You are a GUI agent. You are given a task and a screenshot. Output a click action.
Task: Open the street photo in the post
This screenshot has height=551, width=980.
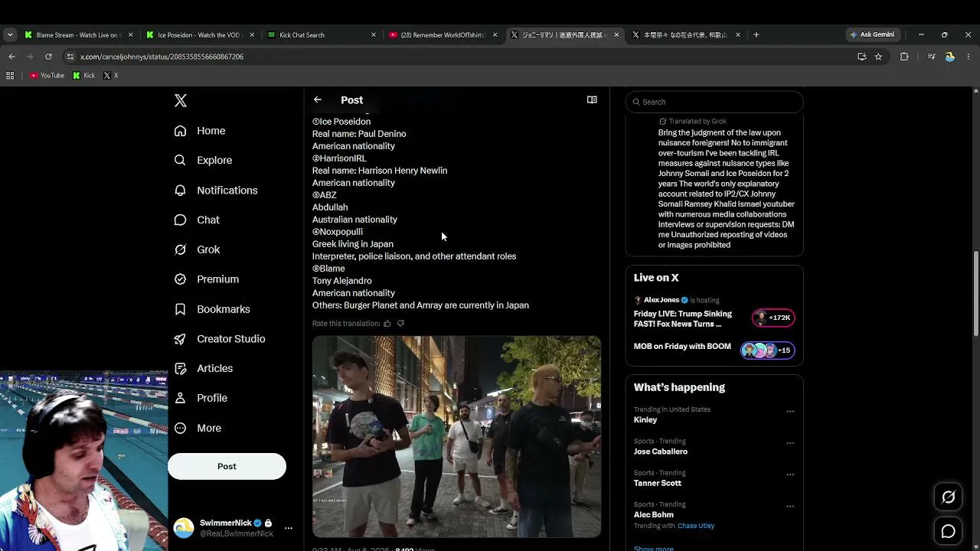456,437
